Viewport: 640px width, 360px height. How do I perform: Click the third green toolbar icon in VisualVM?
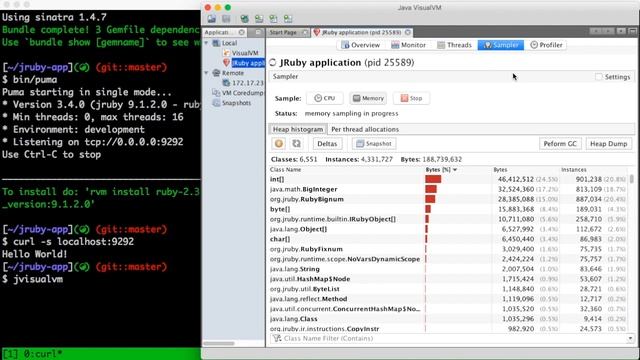point(244,19)
